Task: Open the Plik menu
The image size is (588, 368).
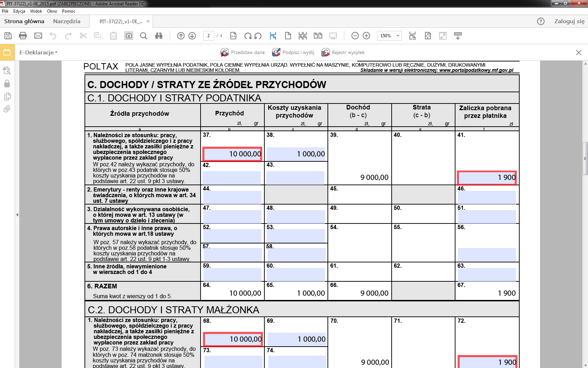Action: click(5, 11)
